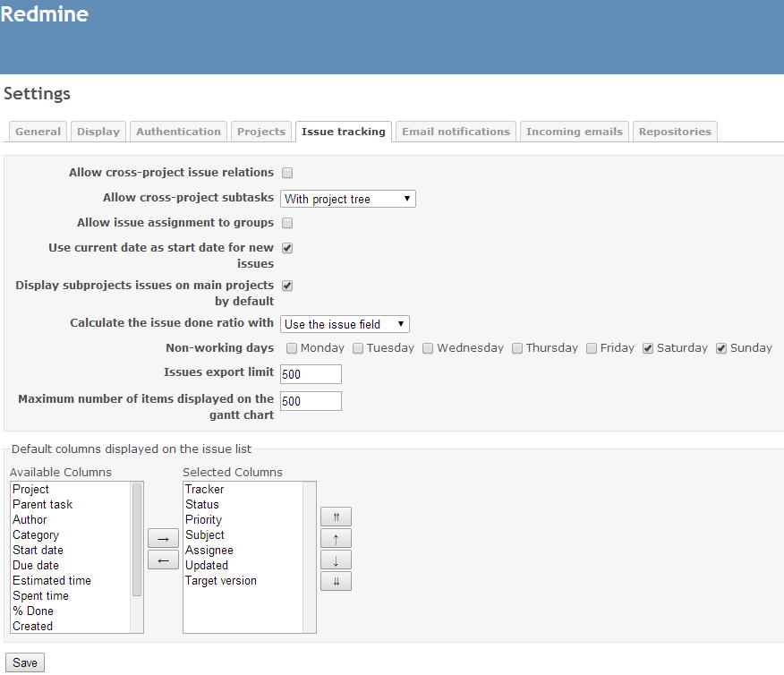Mark Wednesday as non-working day

(428, 348)
